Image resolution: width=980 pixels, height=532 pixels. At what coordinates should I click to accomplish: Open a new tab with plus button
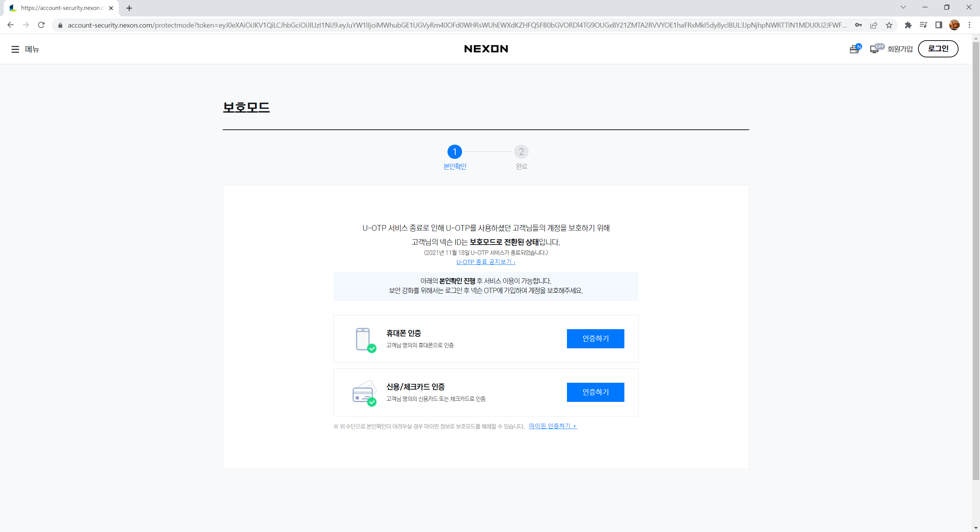tap(129, 8)
